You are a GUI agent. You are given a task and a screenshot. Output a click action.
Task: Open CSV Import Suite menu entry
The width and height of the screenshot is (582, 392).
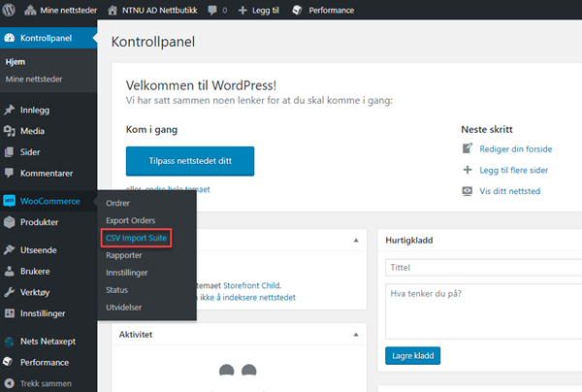(136, 238)
